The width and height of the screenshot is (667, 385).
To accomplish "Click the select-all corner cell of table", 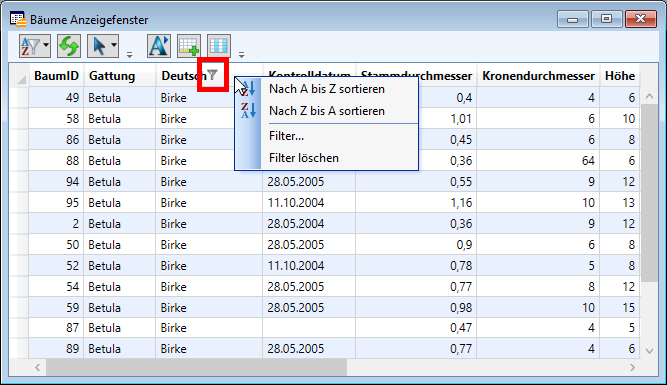I will coord(19,76).
